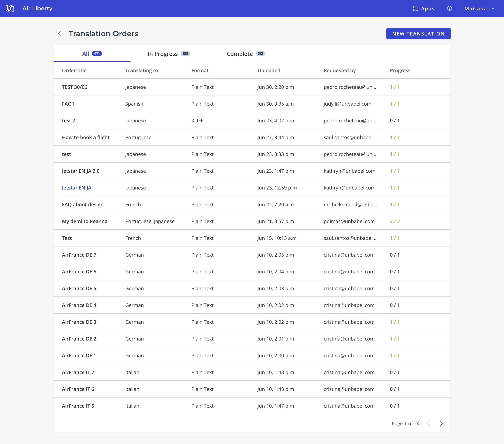Open the AirFrance DE 2 order
Image resolution: width=504 pixels, height=444 pixels.
(79, 339)
